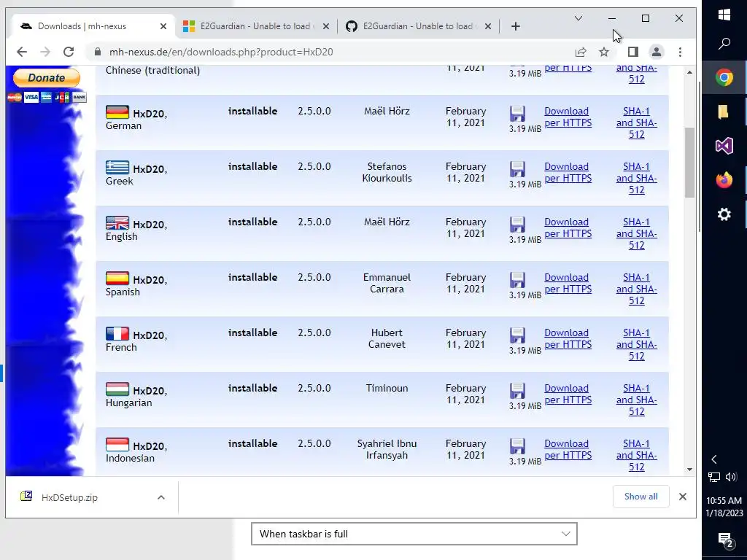Image resolution: width=747 pixels, height=560 pixels.
Task: Open Windows Start menu
Action: pos(724,15)
